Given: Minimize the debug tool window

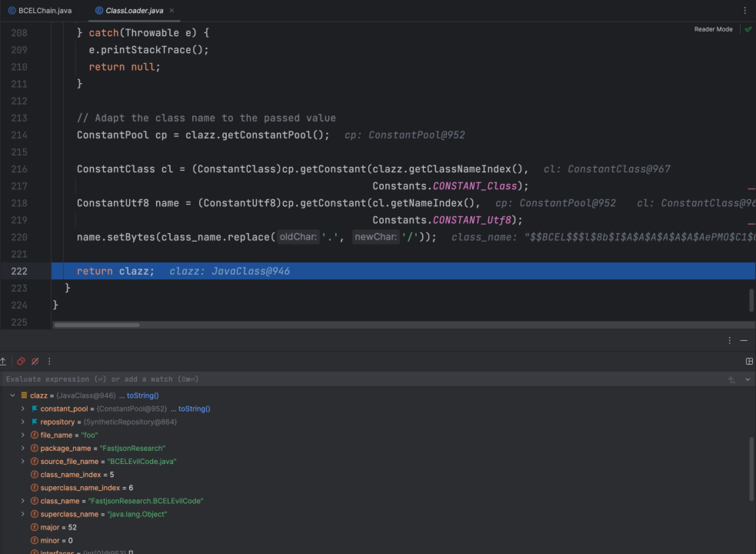Looking at the screenshot, I should (x=744, y=340).
